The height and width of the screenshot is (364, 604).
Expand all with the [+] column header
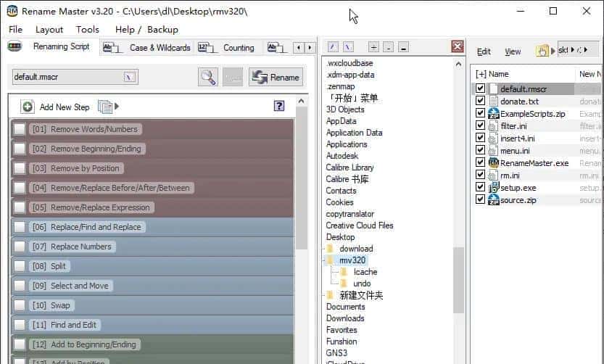[x=481, y=74]
